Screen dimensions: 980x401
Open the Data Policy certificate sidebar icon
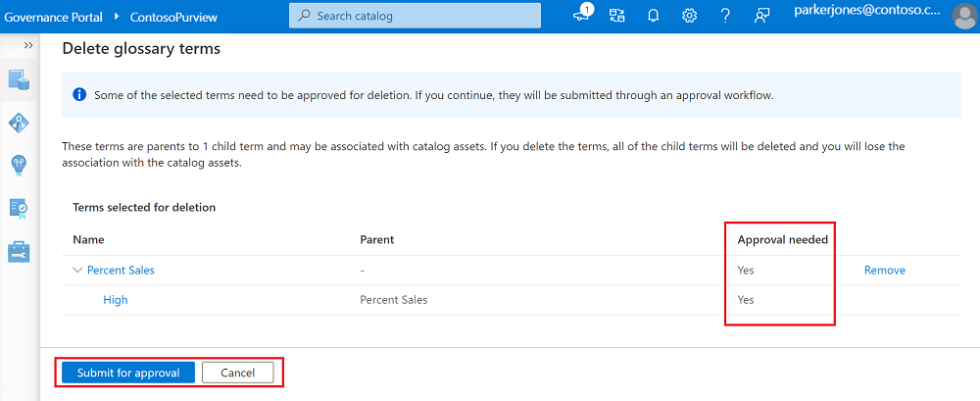click(19, 208)
